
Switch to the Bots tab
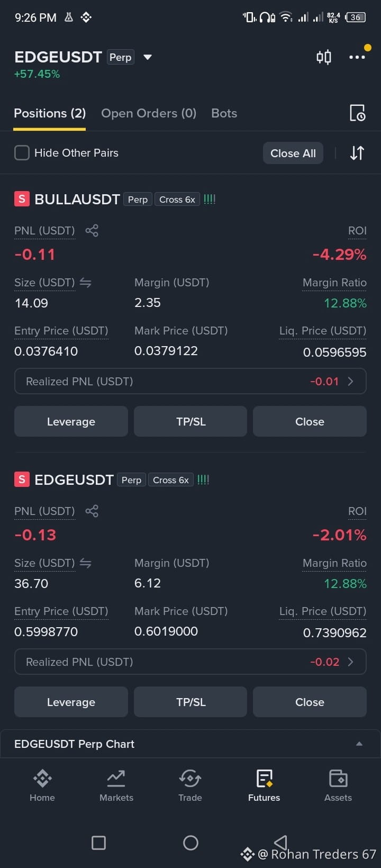click(x=224, y=113)
